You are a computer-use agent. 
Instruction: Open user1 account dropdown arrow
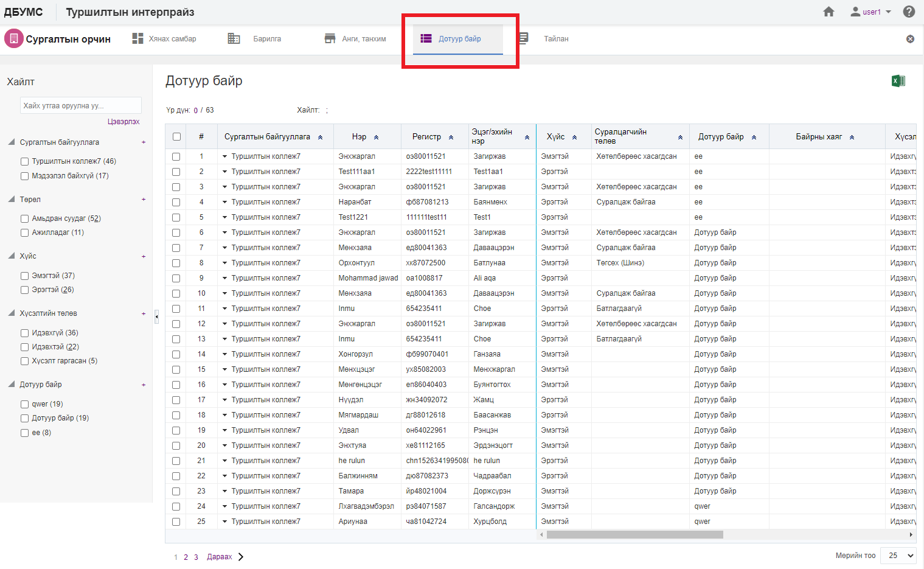point(889,12)
